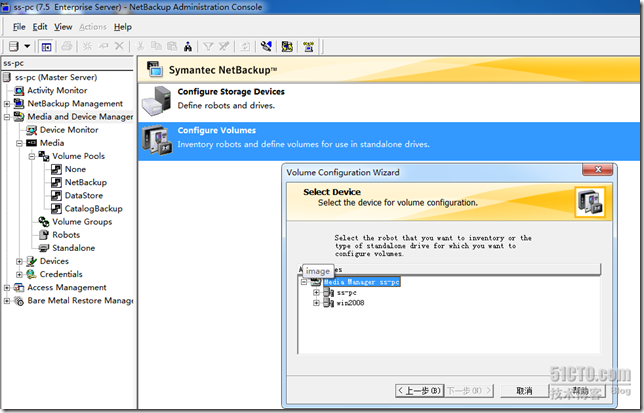
Task: Click the find binoculars toolbar icon
Action: coord(188,47)
